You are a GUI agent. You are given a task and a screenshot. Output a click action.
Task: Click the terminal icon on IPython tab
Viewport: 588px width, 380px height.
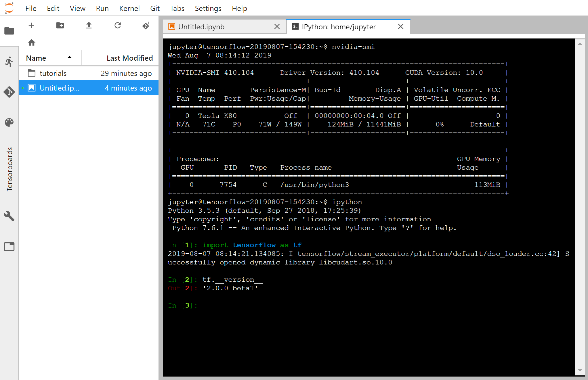295,27
